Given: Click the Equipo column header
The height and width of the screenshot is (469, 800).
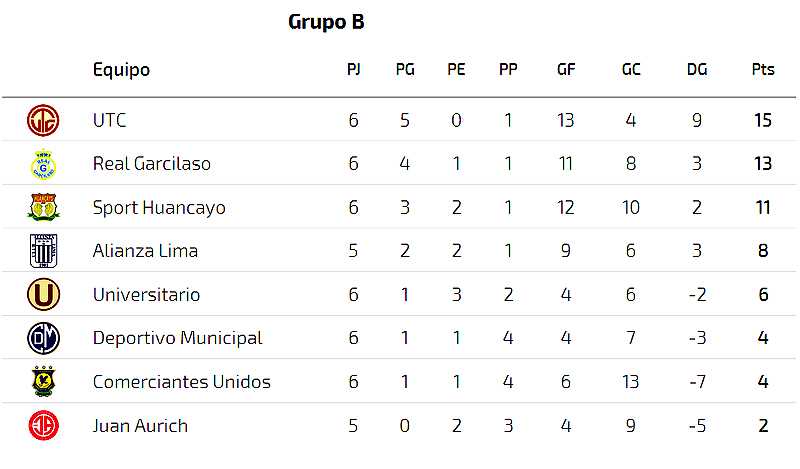Looking at the screenshot, I should coord(121,70).
